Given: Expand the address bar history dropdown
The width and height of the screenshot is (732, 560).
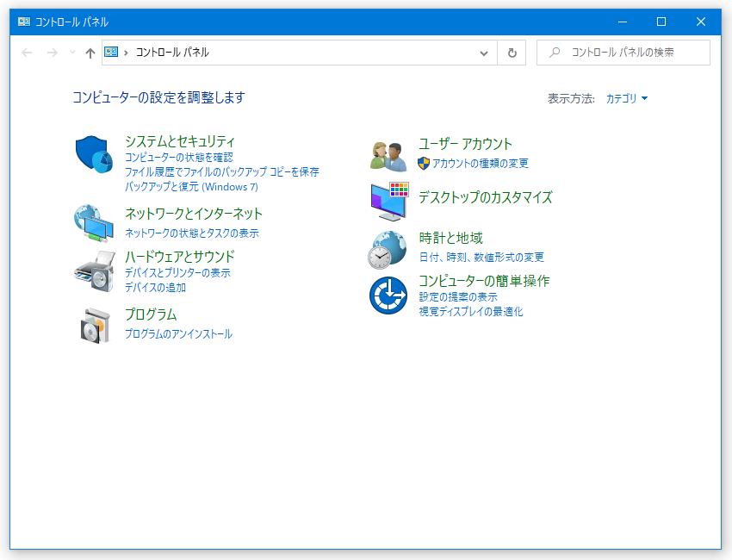Looking at the screenshot, I should click(x=484, y=53).
